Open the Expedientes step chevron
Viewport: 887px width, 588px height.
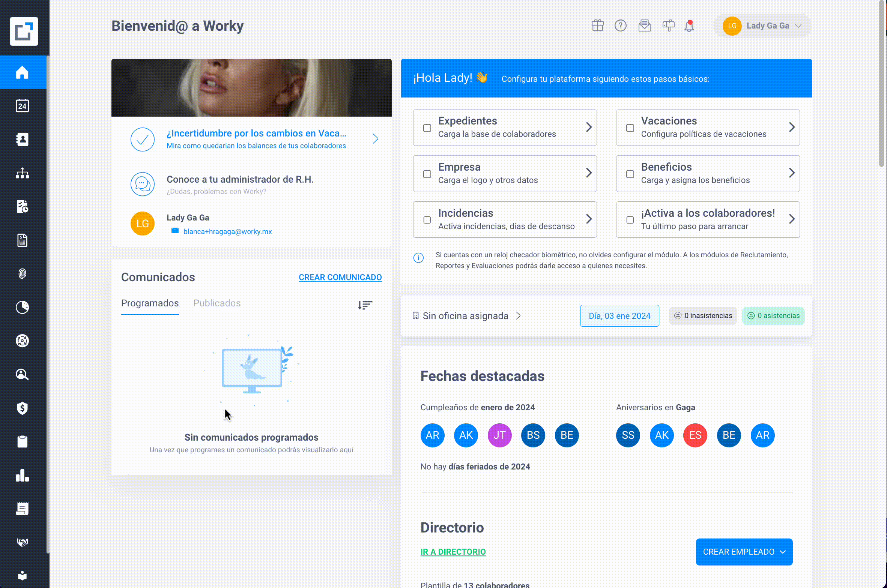[x=589, y=127]
